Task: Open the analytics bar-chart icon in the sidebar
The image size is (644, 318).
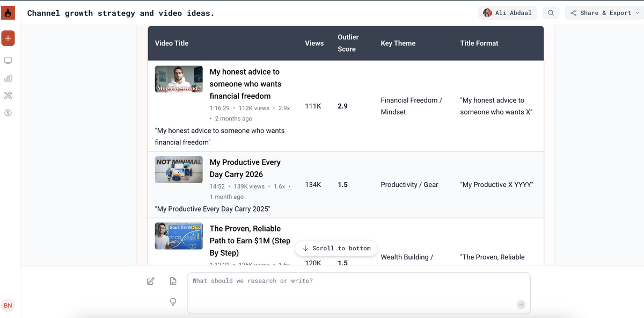Action: pos(8,78)
